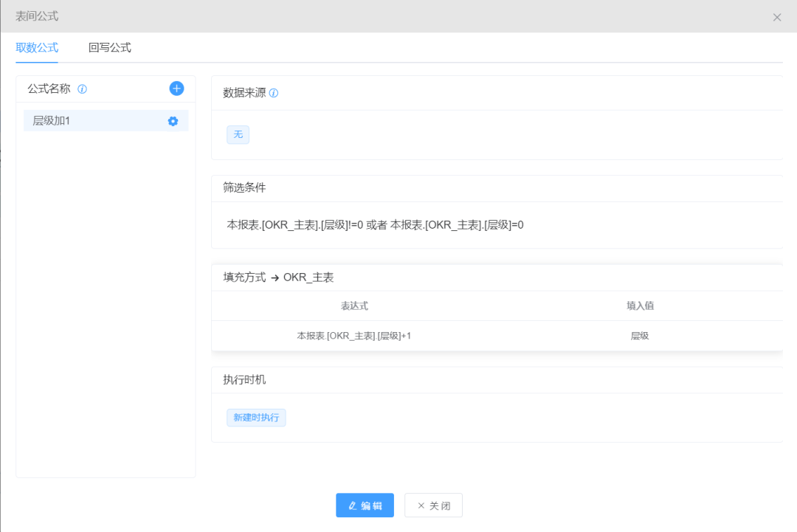Viewport: 797px width, 532px height.
Task: Click the 表达式 column header
Action: 354,306
